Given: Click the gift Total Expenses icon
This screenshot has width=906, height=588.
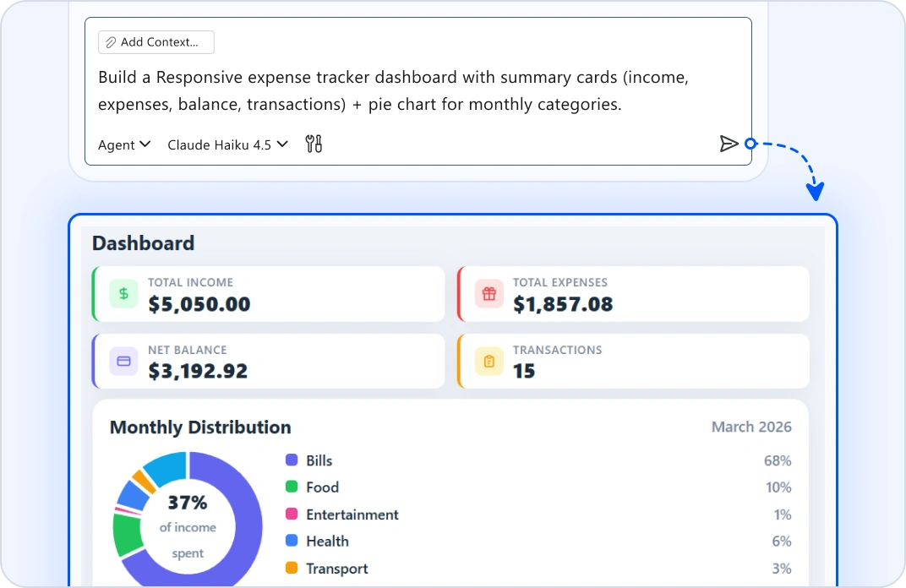Looking at the screenshot, I should tap(488, 293).
